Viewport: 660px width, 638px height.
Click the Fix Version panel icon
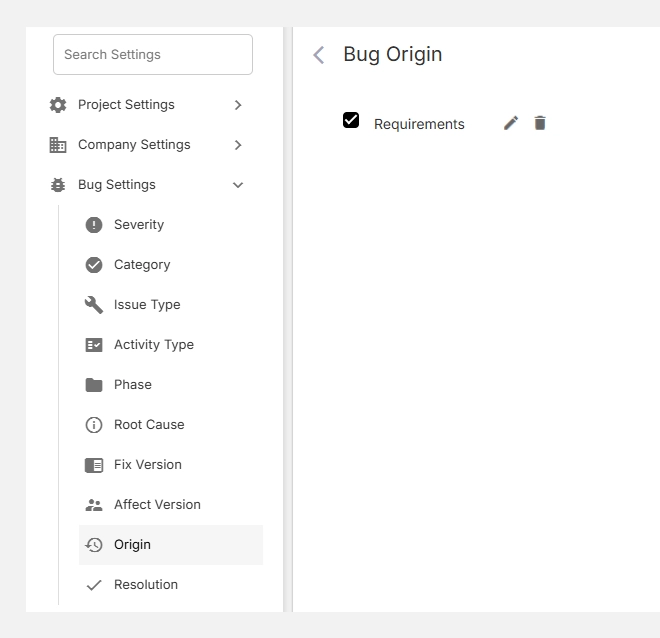pos(94,465)
